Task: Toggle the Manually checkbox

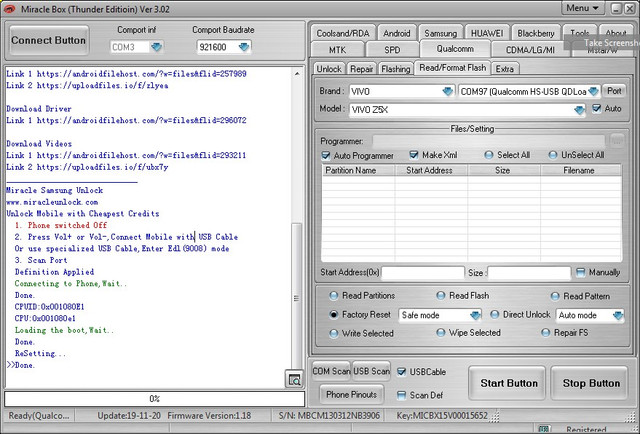Action: pos(580,272)
